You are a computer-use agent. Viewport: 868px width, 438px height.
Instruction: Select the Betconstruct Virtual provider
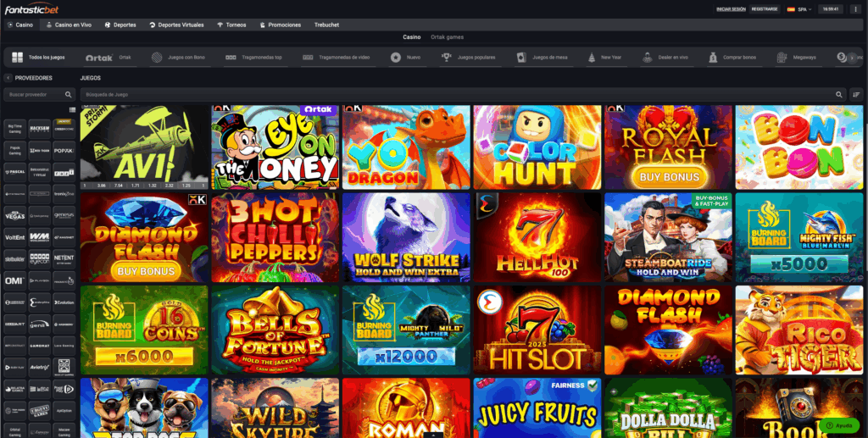pos(39,172)
